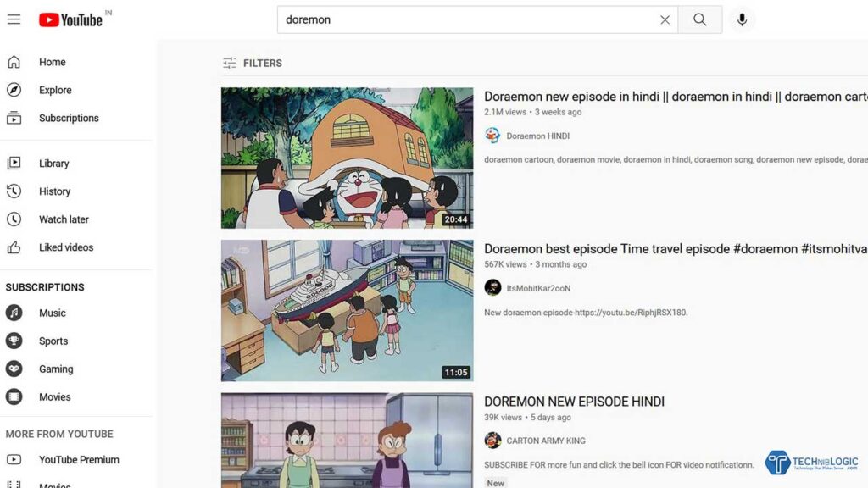Open the Music subscription label
Viewport: 868px width, 488px height.
(52, 313)
